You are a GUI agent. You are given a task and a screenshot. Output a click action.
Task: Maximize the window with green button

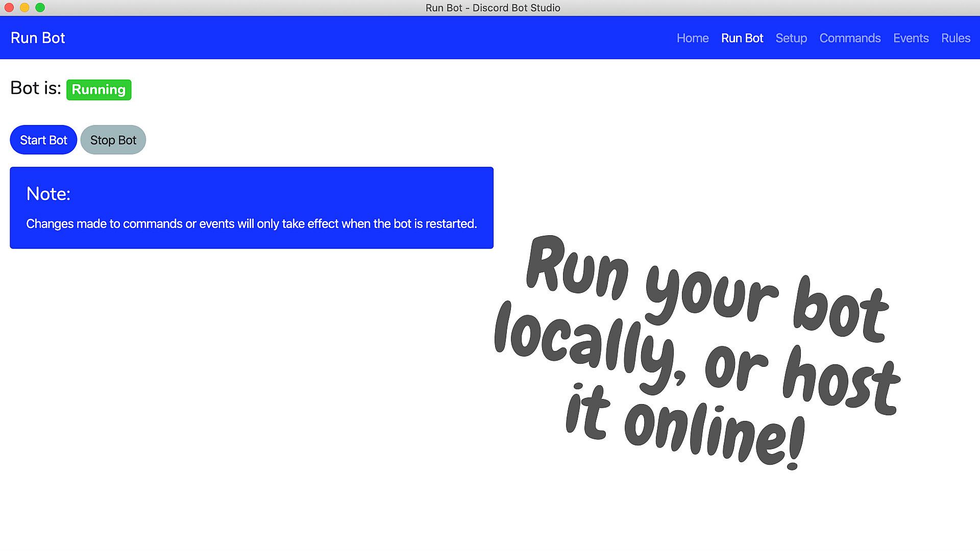[40, 8]
